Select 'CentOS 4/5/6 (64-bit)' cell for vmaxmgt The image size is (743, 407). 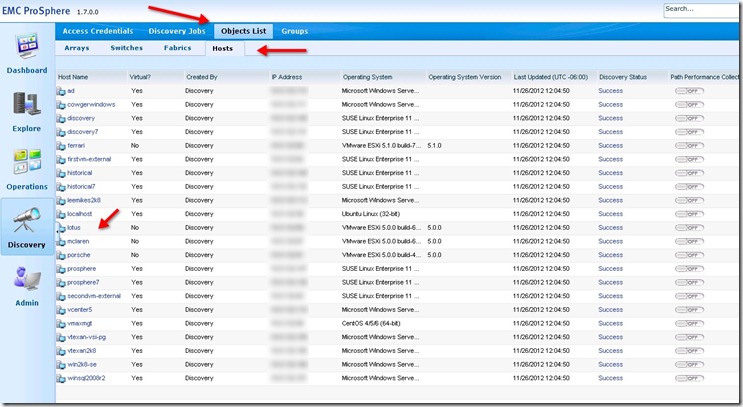coord(371,324)
